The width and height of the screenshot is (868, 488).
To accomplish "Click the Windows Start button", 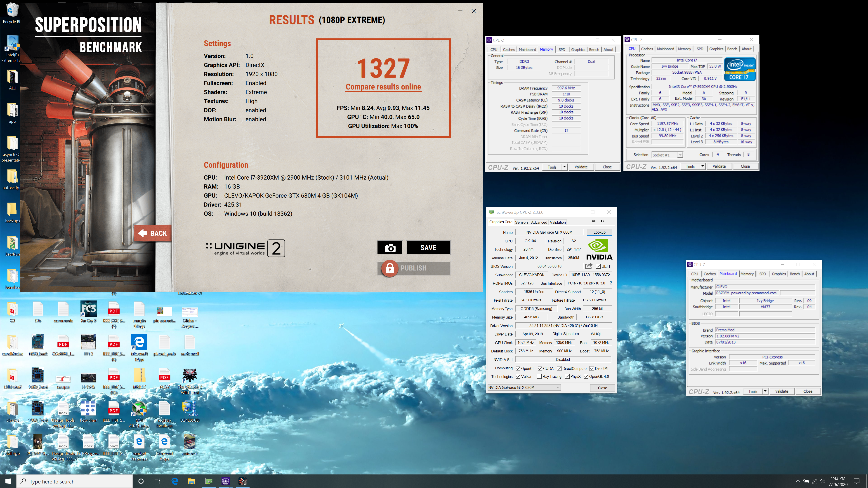I will [8, 481].
